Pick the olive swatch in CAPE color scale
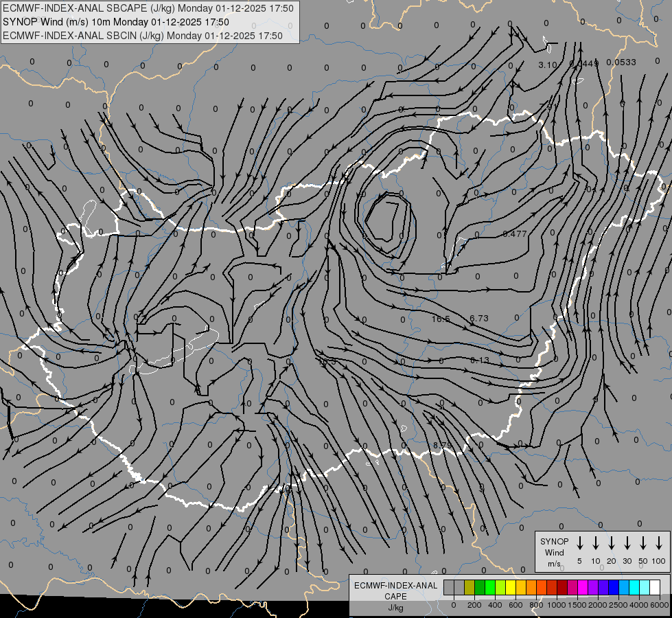 (x=470, y=587)
